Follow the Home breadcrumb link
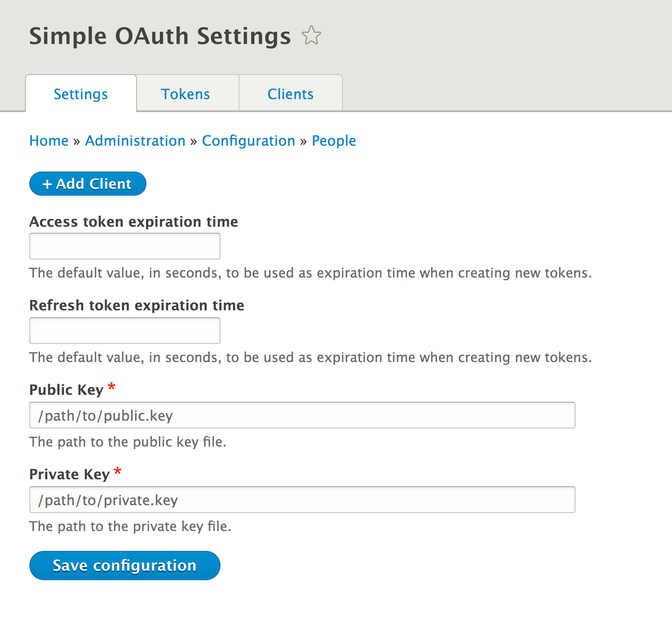Image resolution: width=672 pixels, height=625 pixels. (x=49, y=141)
